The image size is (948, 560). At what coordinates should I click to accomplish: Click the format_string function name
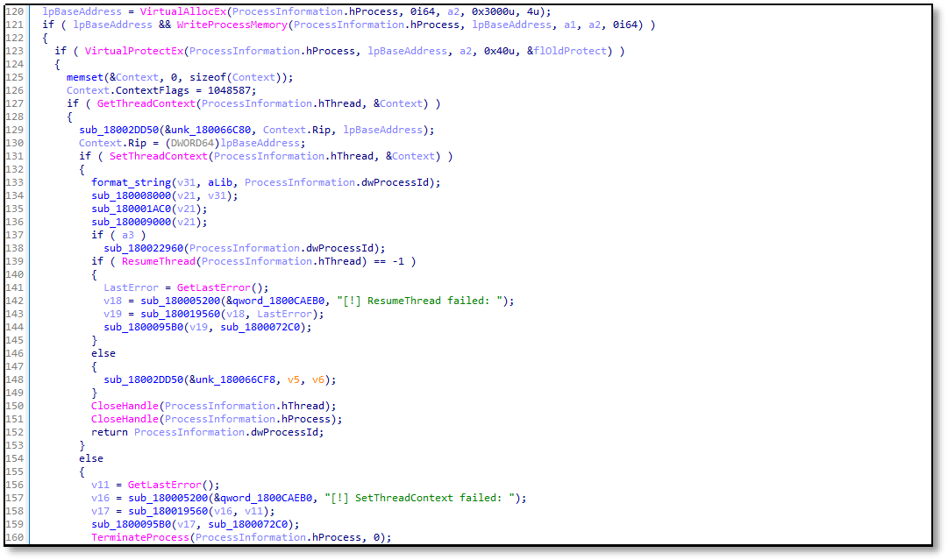point(132,182)
